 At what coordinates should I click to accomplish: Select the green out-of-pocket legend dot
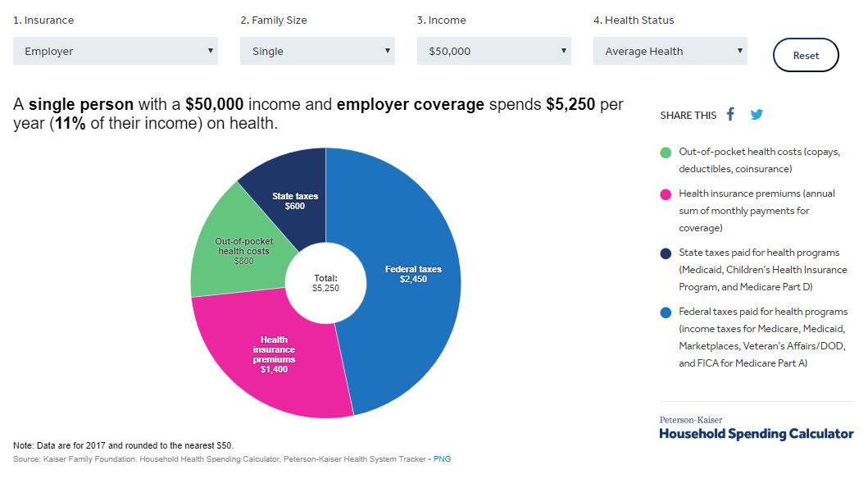666,153
